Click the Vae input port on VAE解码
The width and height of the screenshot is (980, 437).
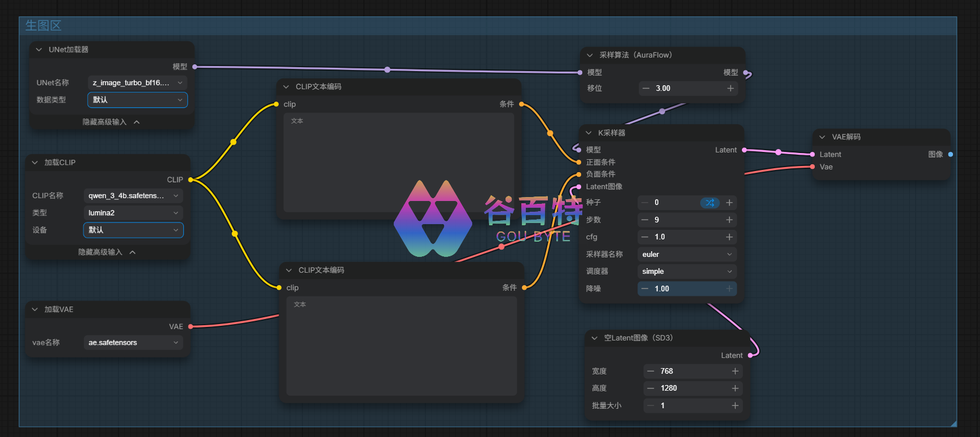(812, 167)
